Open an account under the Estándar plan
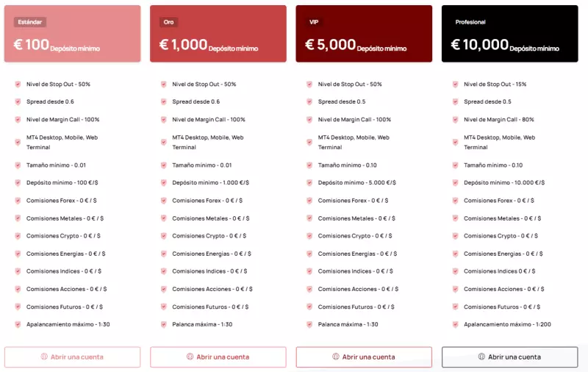Image resolution: width=588 pixels, height=372 pixels. click(x=72, y=357)
